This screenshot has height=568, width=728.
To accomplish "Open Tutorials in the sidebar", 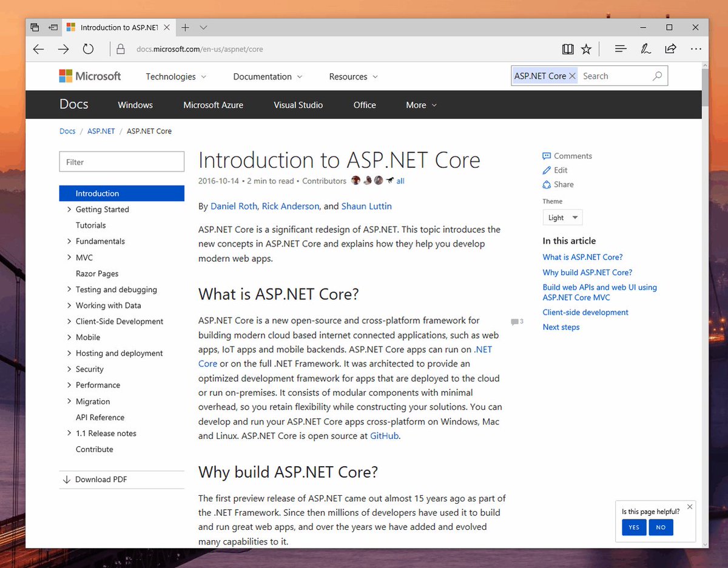I will [x=90, y=226].
